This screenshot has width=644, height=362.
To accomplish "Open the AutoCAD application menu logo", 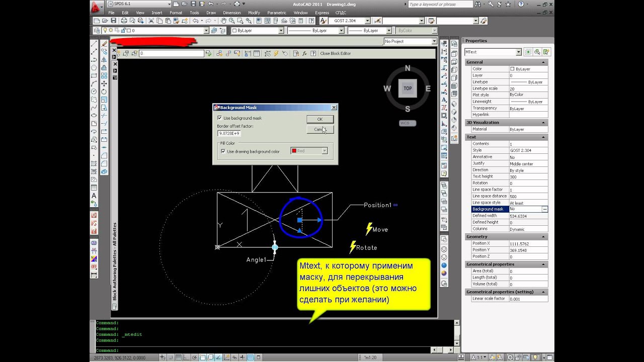I will (x=96, y=6).
